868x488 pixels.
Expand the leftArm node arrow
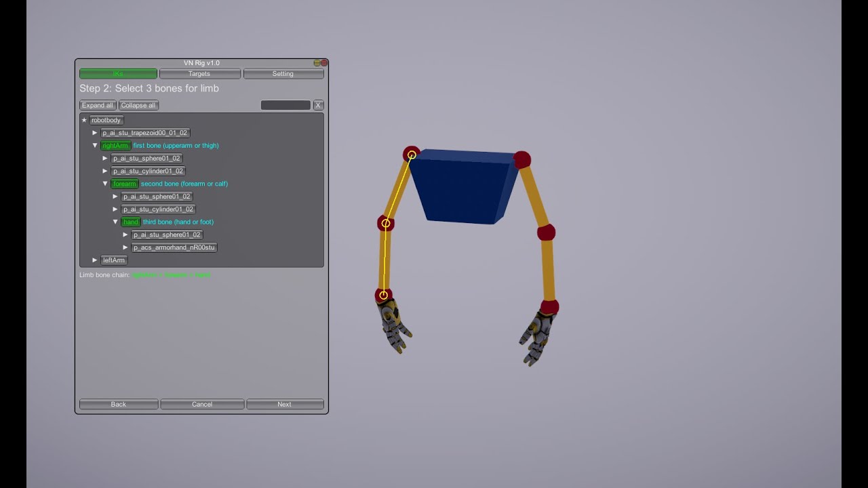point(95,260)
